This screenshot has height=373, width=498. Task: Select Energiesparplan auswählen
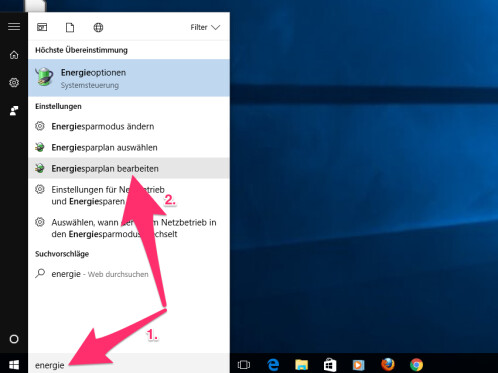[x=129, y=147]
